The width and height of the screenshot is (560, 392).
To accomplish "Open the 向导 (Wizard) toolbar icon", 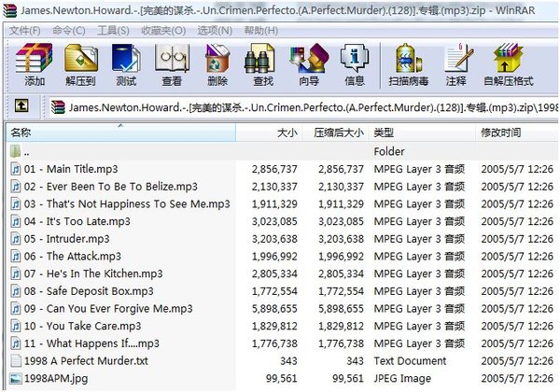I will tap(309, 65).
